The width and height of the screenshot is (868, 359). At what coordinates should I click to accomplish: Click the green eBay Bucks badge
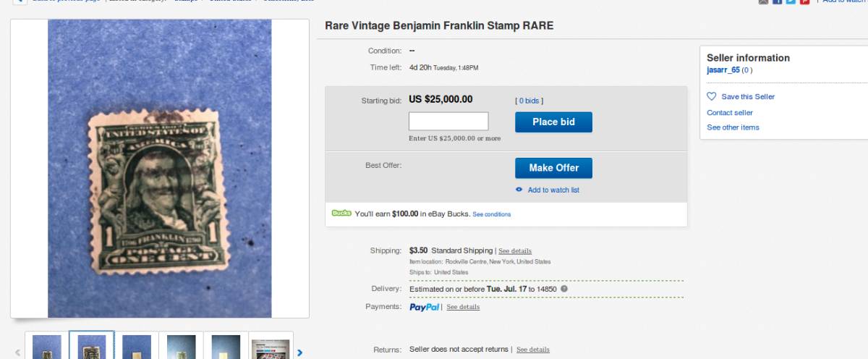tap(341, 214)
